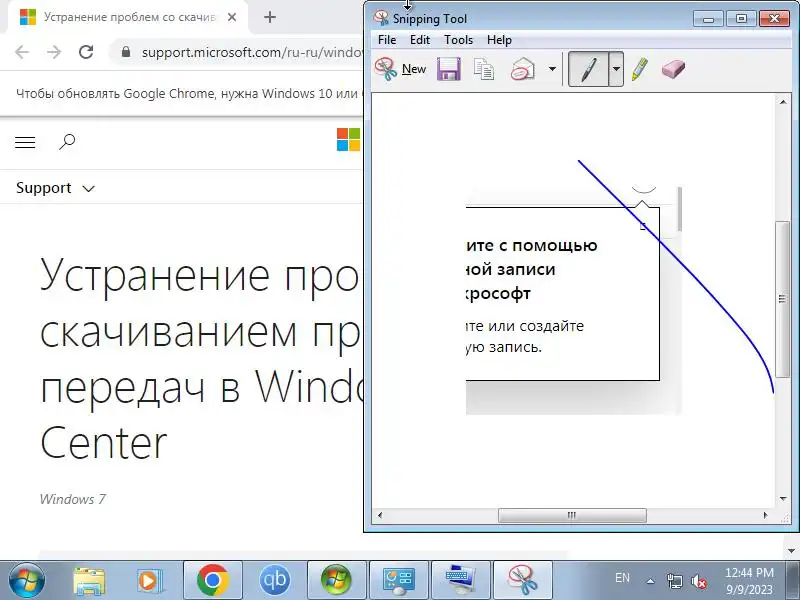Open the Windows Start menu
This screenshot has width=800, height=600.
pos(26,580)
